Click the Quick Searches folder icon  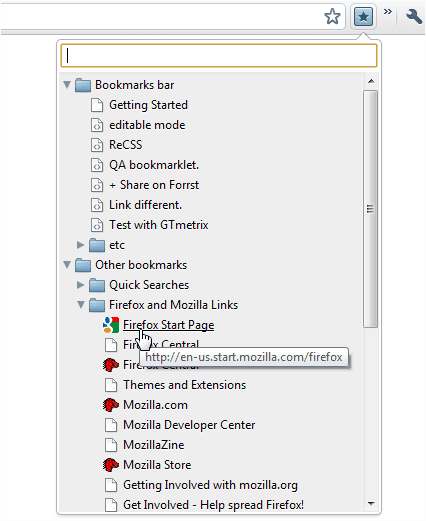[x=97, y=285]
